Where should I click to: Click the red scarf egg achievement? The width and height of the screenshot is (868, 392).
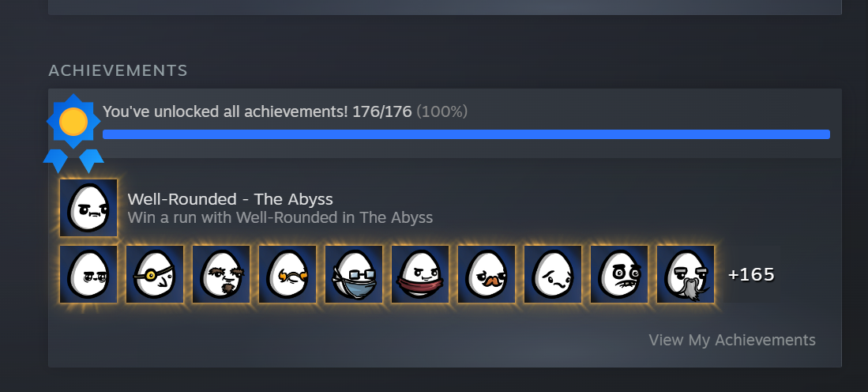pos(421,274)
